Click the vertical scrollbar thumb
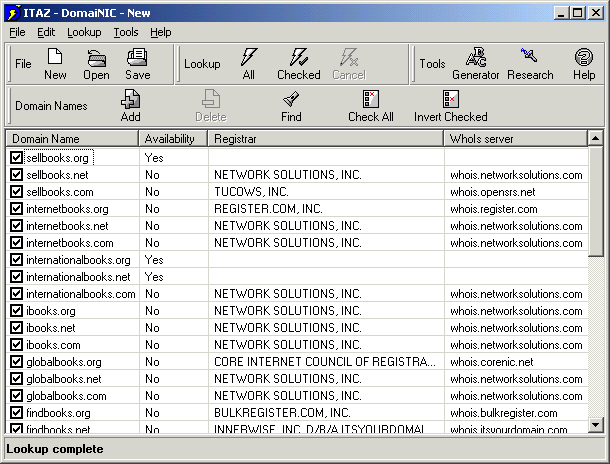 click(x=596, y=201)
